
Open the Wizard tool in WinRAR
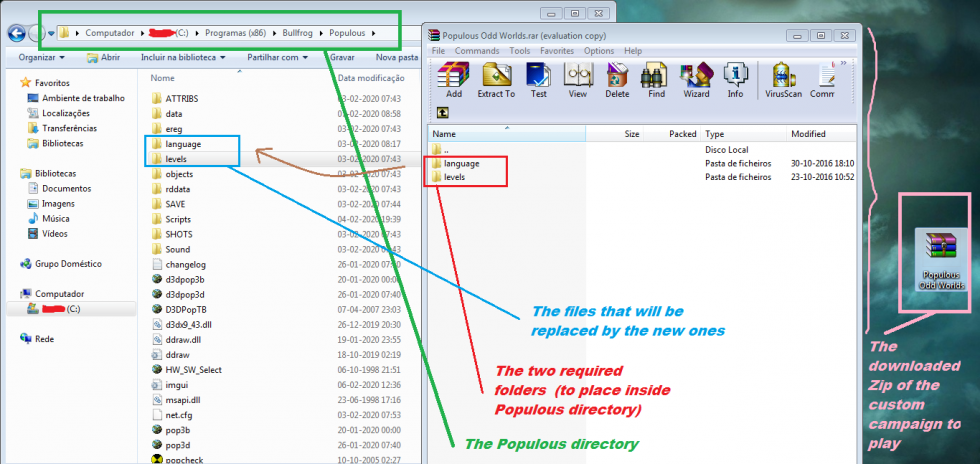tap(696, 80)
